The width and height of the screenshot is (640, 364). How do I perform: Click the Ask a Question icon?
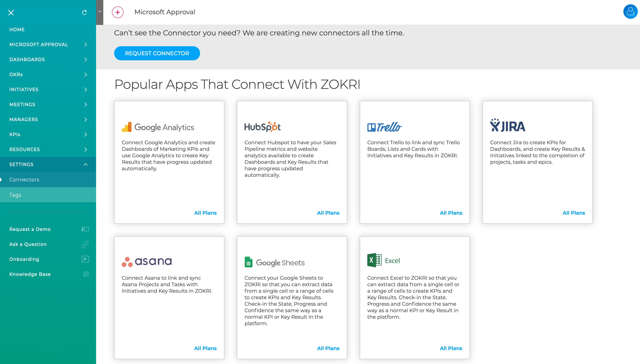(x=85, y=244)
